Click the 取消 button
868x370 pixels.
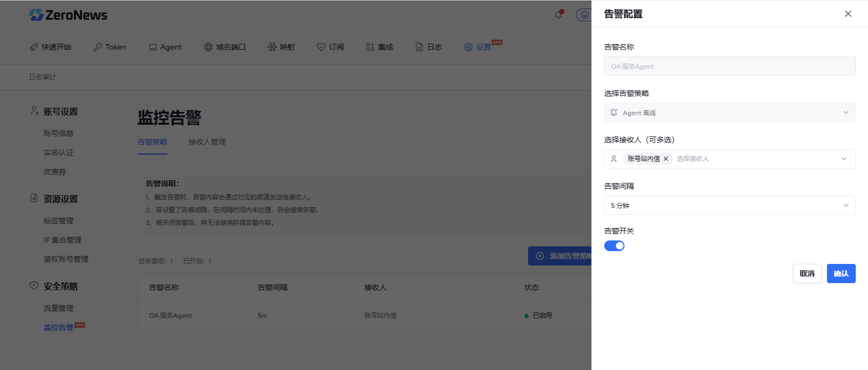pos(807,274)
